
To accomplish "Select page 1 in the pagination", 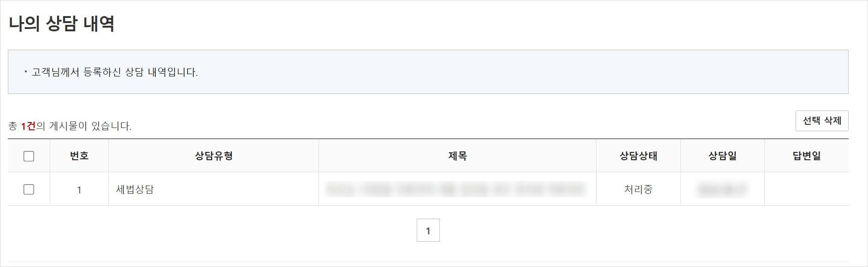I will coord(428,230).
